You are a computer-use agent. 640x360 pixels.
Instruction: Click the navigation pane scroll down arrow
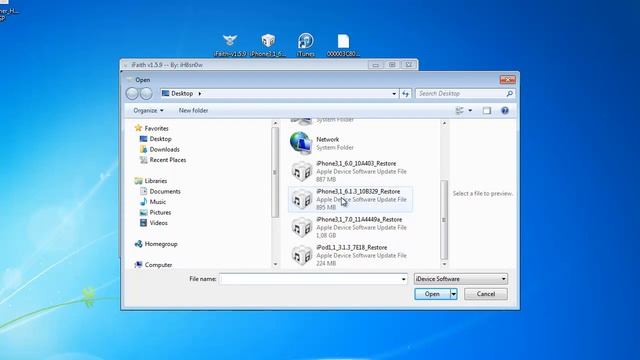[x=275, y=264]
